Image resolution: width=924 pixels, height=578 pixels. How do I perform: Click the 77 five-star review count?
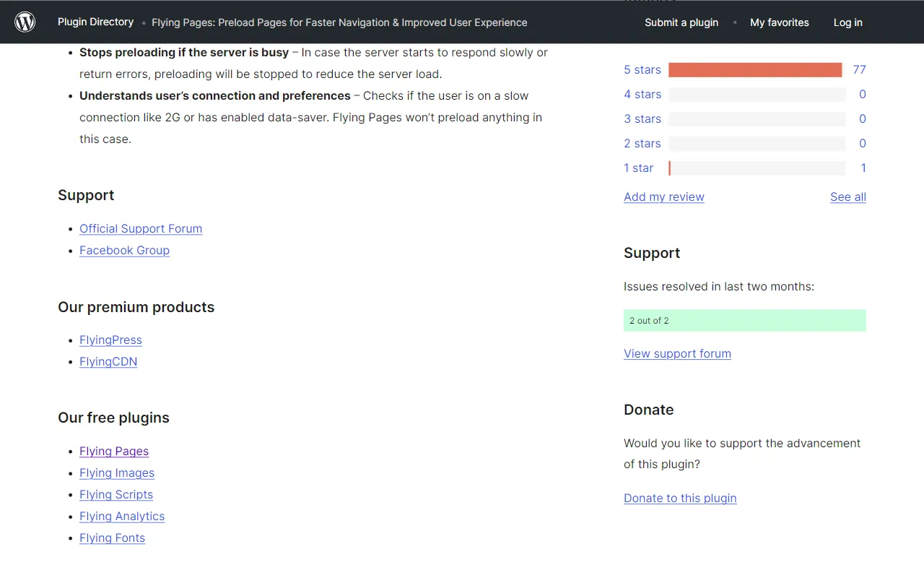click(859, 69)
